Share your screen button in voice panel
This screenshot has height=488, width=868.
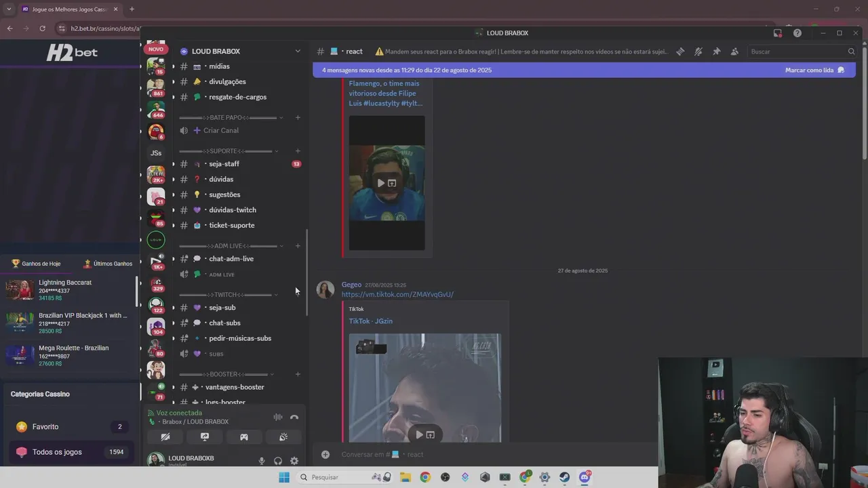(x=205, y=437)
